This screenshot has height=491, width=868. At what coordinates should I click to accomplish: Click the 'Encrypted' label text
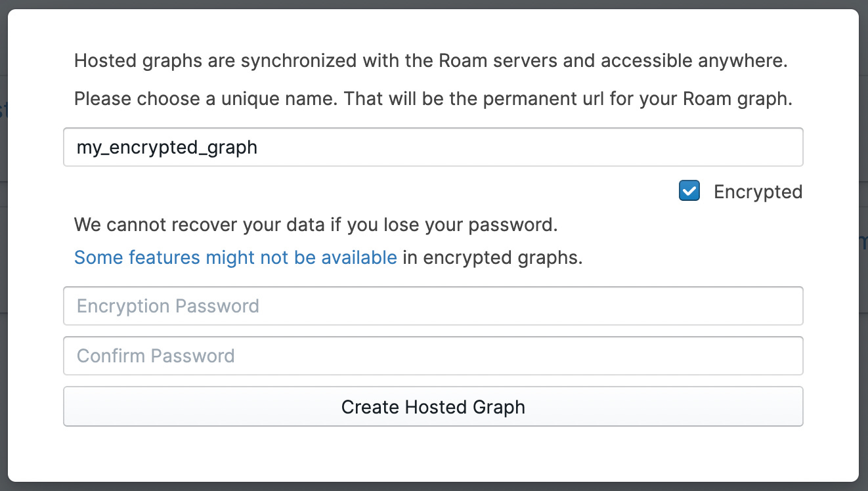[758, 192]
